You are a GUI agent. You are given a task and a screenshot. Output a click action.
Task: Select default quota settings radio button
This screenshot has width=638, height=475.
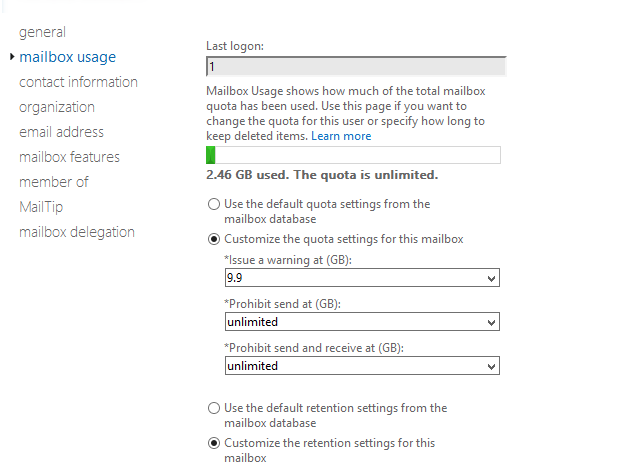pyautogui.click(x=213, y=204)
